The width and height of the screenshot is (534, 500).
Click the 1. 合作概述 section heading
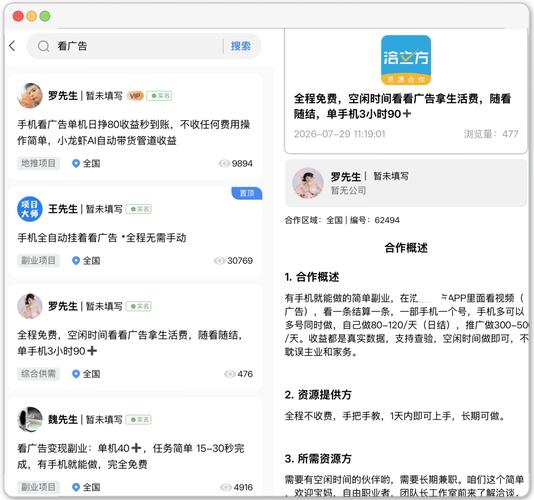[312, 277]
